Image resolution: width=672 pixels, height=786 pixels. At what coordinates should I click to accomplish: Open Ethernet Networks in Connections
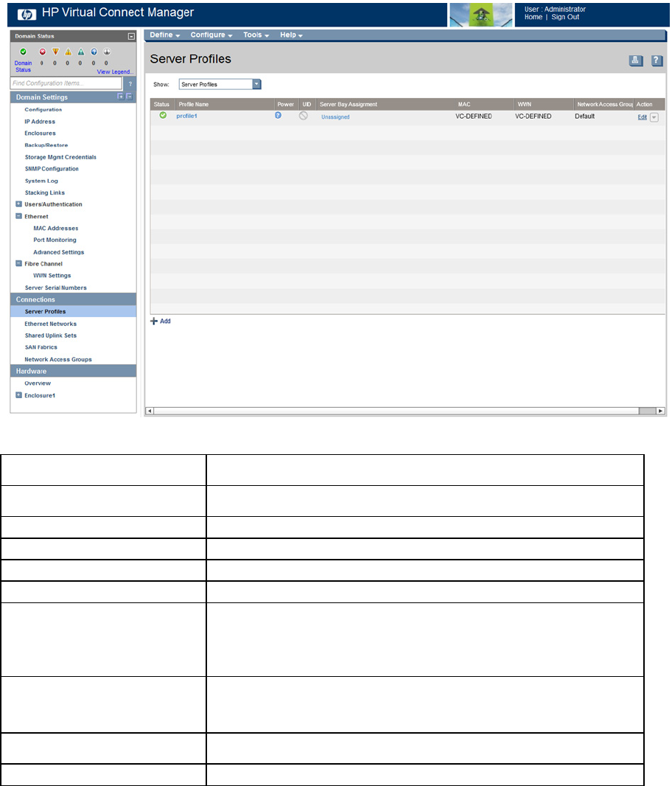coord(51,324)
